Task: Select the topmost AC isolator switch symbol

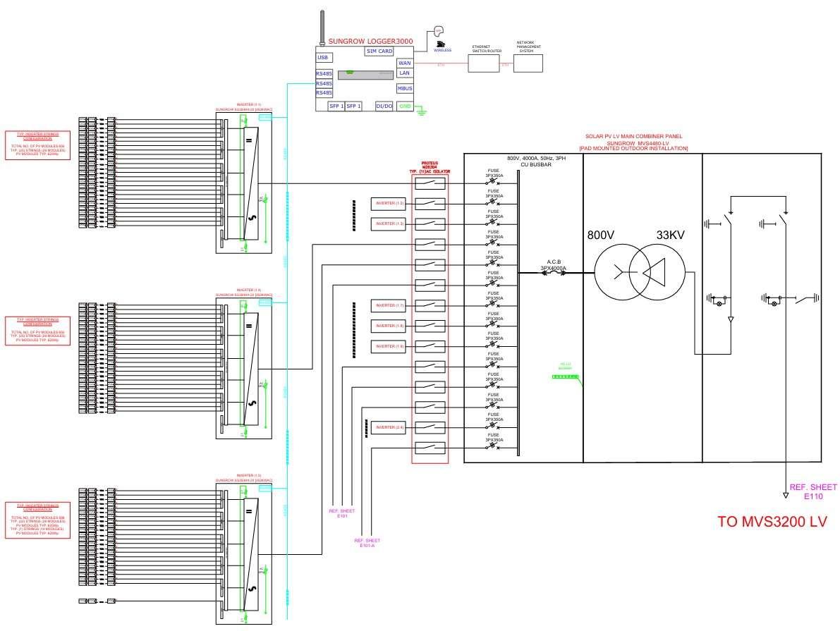Action: (x=430, y=184)
